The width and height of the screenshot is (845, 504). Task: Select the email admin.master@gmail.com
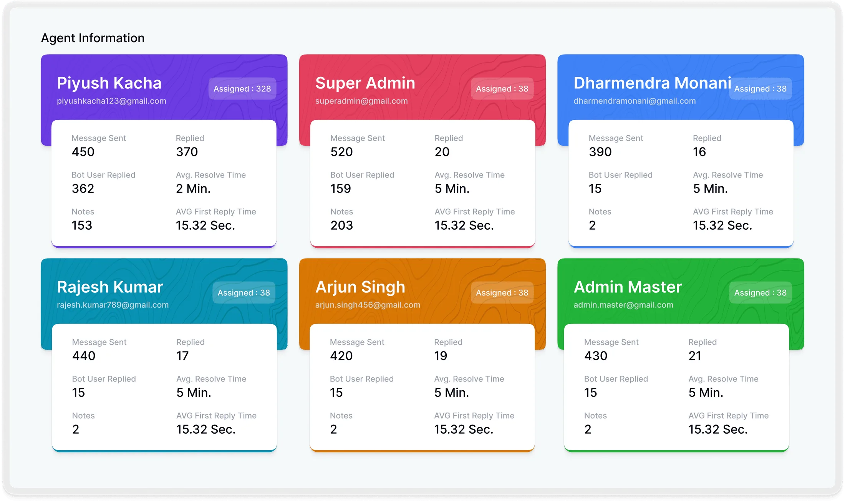click(623, 305)
